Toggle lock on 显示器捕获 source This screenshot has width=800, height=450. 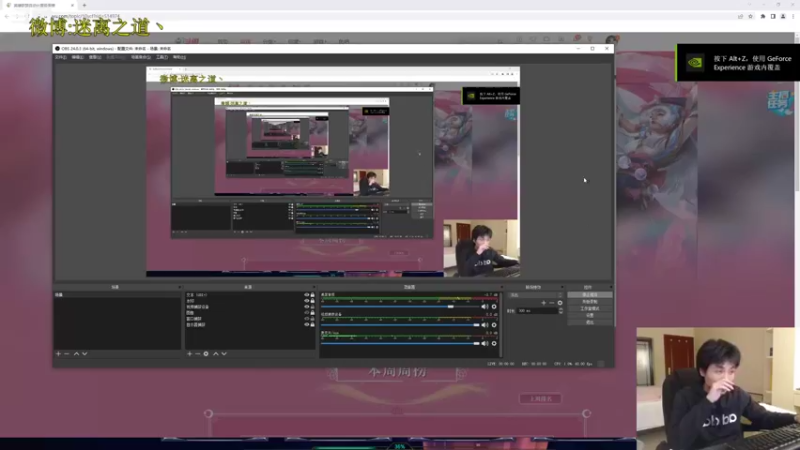(x=313, y=324)
